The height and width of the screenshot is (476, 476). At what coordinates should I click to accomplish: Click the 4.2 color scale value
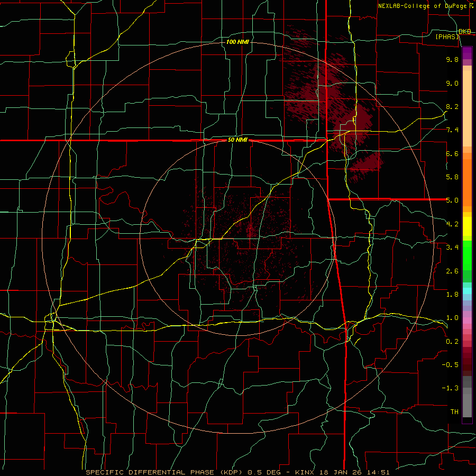coord(452,224)
